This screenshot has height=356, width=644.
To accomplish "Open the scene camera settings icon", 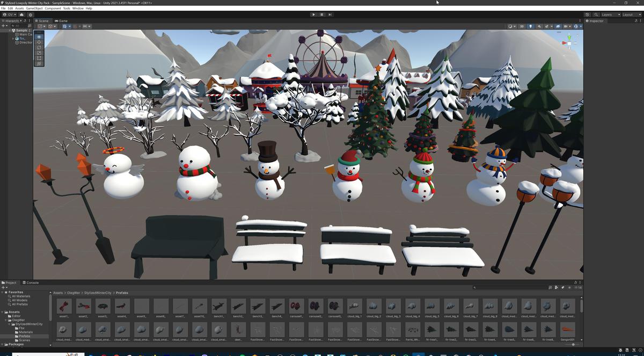I will [x=566, y=26].
